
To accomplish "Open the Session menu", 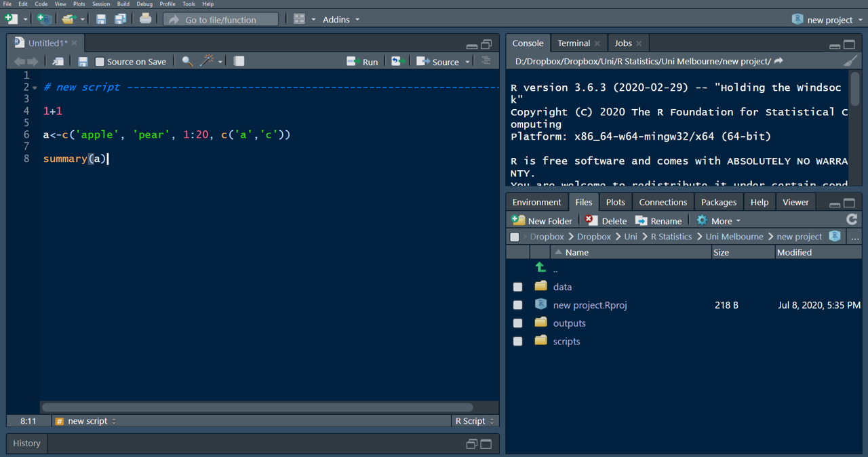I will (x=101, y=4).
